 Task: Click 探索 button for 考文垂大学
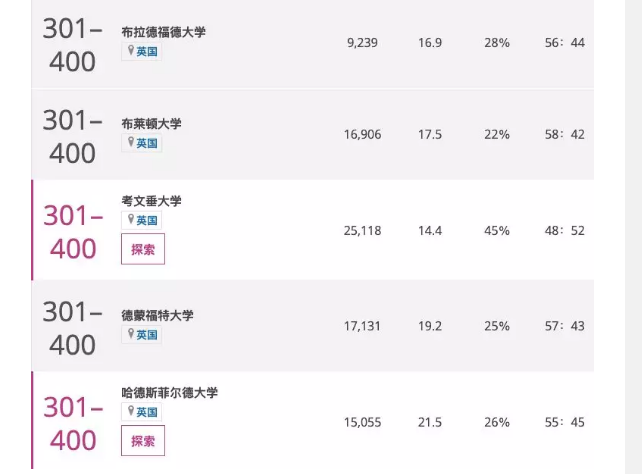143,249
